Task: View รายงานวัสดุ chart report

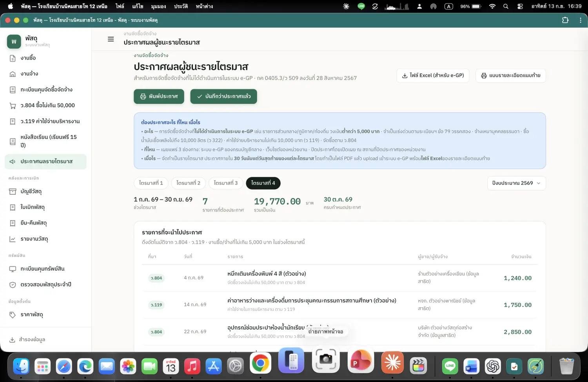Action: click(x=46, y=239)
